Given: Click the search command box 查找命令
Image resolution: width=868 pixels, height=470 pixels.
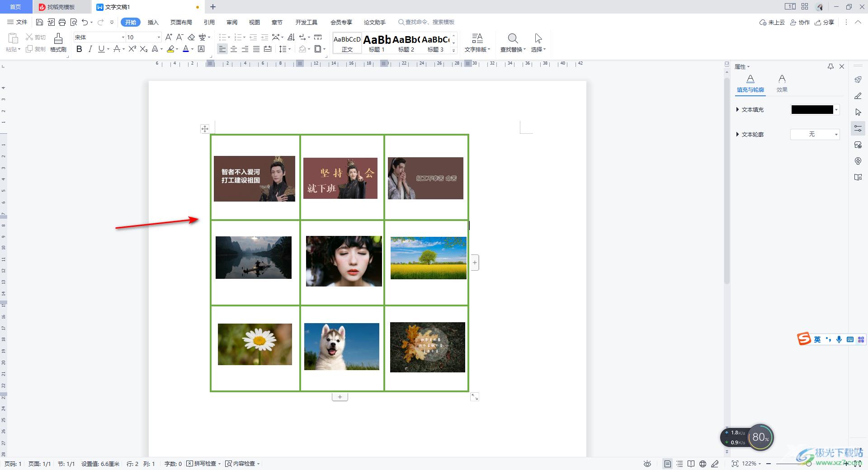Looking at the screenshot, I should 426,22.
